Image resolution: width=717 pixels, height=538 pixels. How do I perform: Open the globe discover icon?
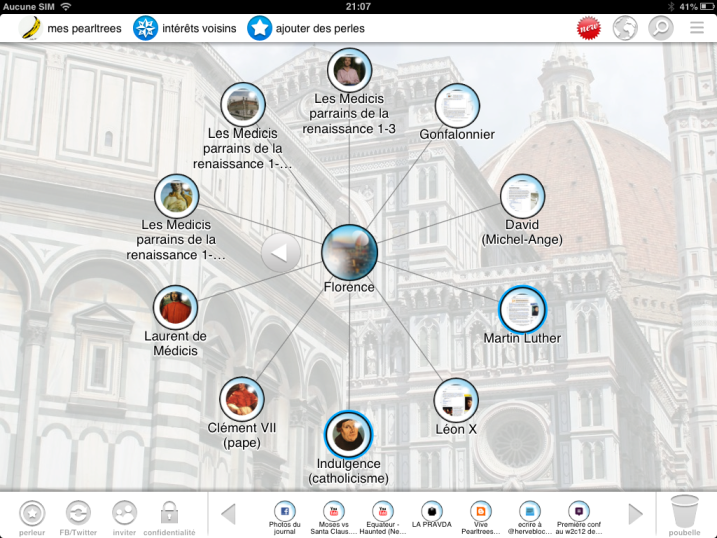pos(625,28)
